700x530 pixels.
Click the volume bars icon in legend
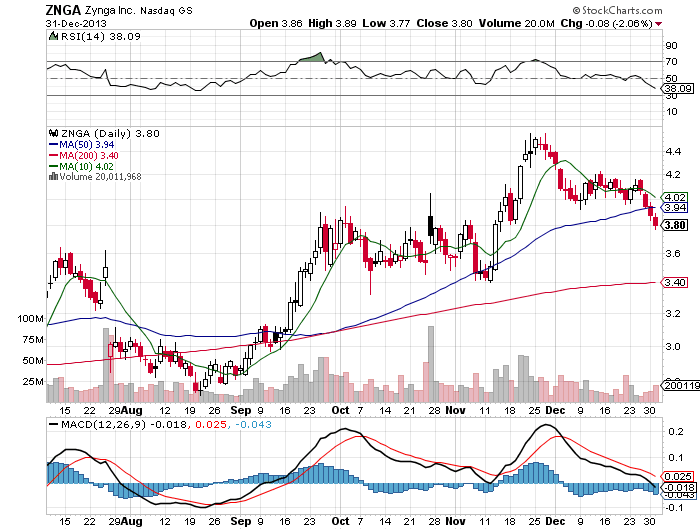[54, 176]
